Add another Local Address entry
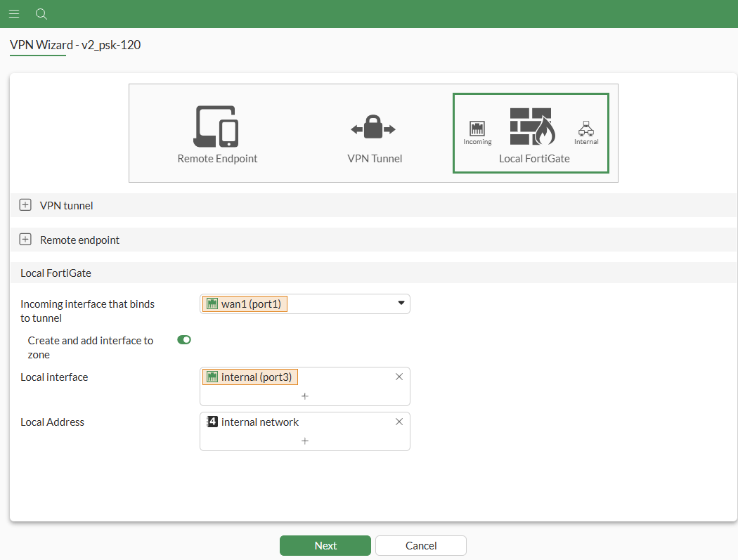This screenshot has height=560, width=738. coord(304,441)
